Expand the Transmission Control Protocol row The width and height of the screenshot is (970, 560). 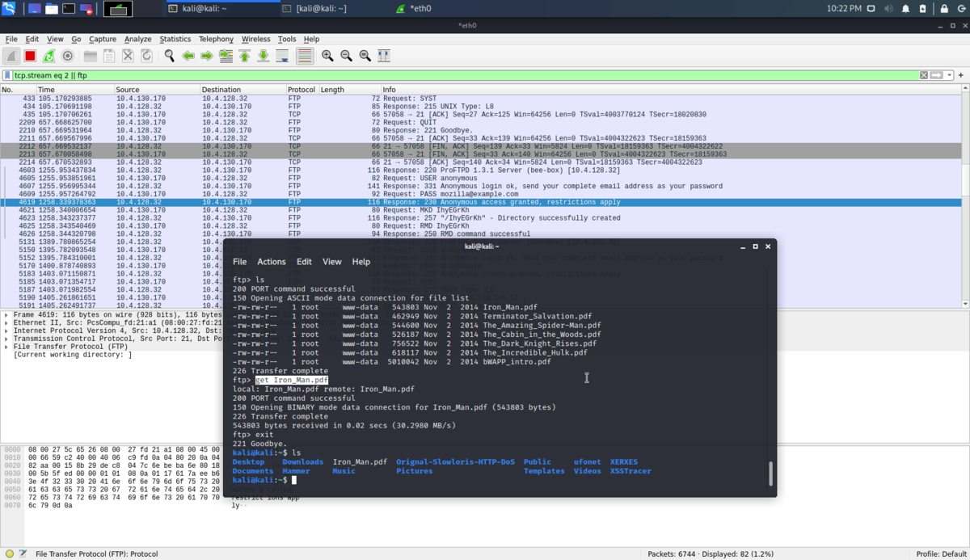click(x=6, y=338)
